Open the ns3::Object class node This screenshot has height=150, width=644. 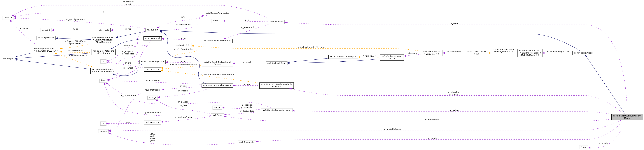pyautogui.click(x=152, y=30)
